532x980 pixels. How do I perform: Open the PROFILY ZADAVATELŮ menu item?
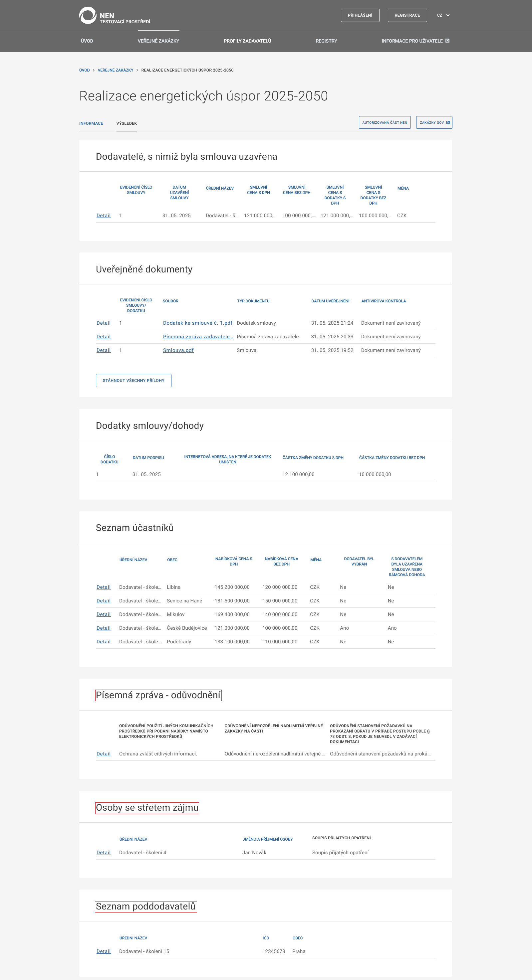coord(247,41)
